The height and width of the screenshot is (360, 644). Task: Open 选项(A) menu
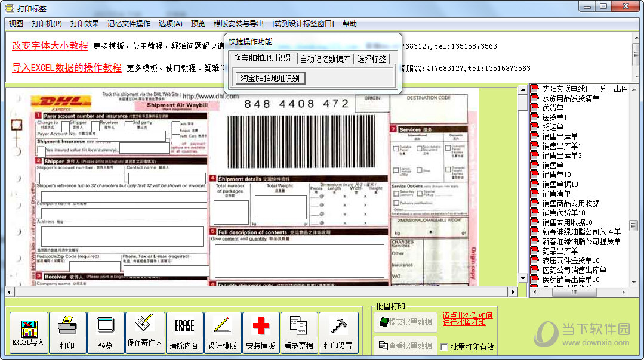[171, 24]
